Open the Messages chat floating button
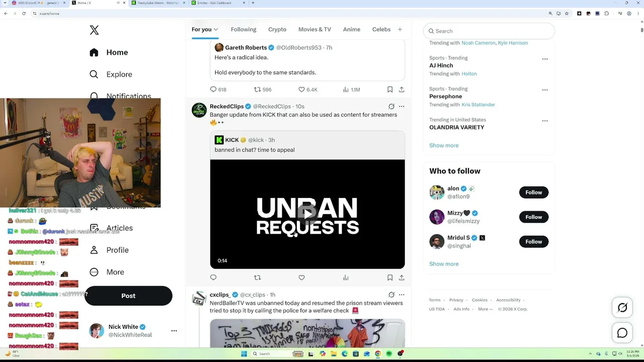The image size is (644, 362). (622, 333)
